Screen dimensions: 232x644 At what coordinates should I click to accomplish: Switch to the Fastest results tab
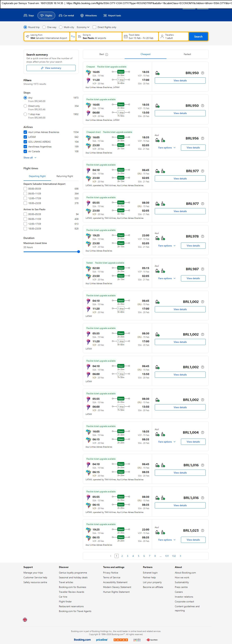pos(187,54)
